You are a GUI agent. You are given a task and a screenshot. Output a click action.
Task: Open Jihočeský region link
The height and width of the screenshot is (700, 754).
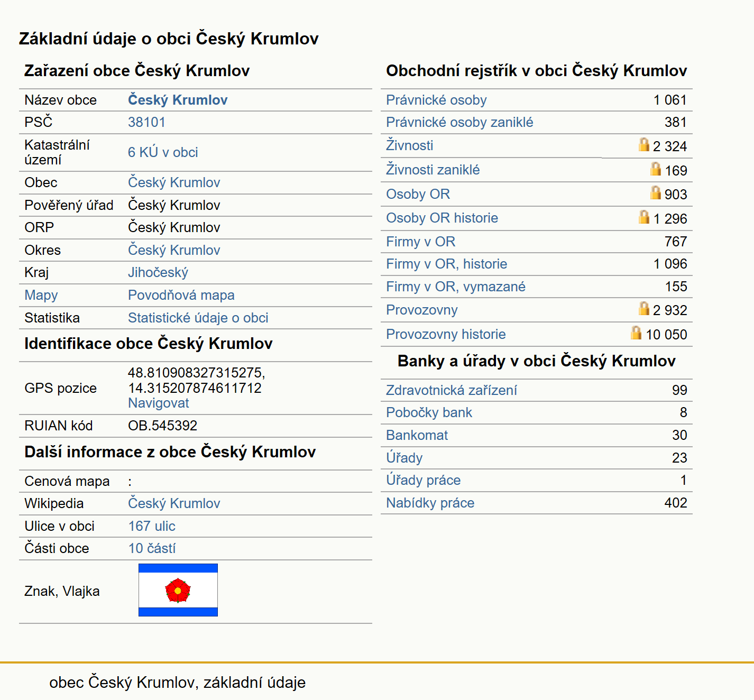[x=158, y=272]
